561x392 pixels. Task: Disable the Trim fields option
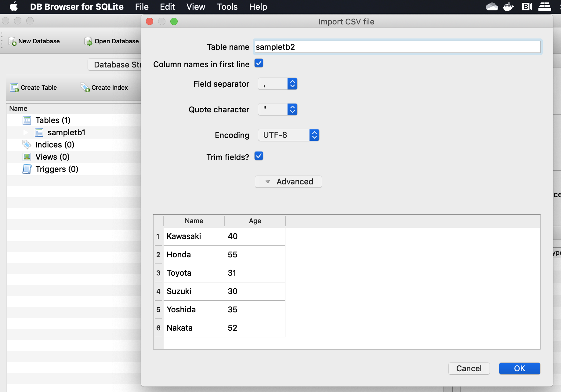pos(259,156)
